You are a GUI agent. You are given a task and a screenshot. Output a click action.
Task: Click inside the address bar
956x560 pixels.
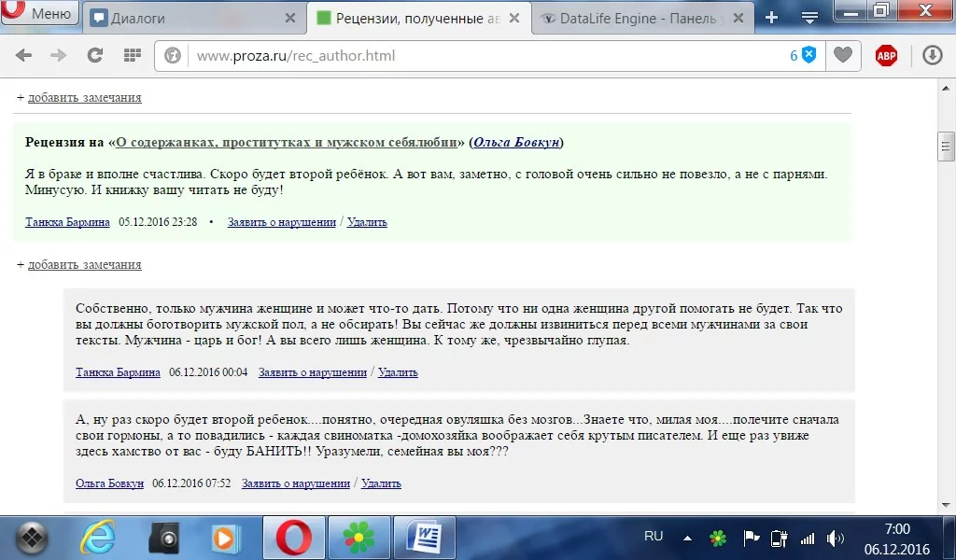373,55
